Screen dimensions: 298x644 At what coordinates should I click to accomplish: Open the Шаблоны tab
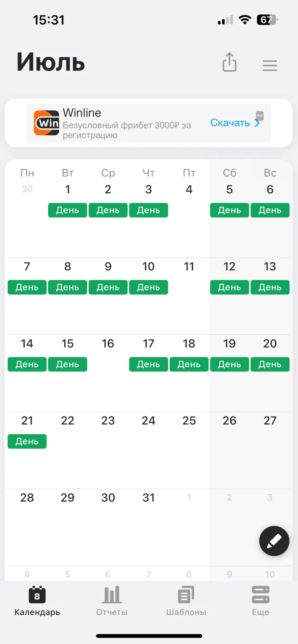coord(186,601)
